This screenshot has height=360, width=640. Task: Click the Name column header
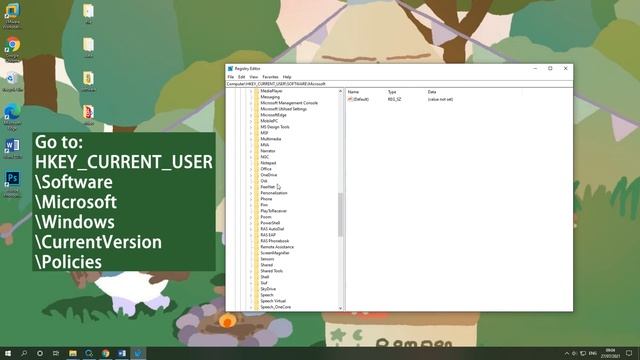click(353, 92)
